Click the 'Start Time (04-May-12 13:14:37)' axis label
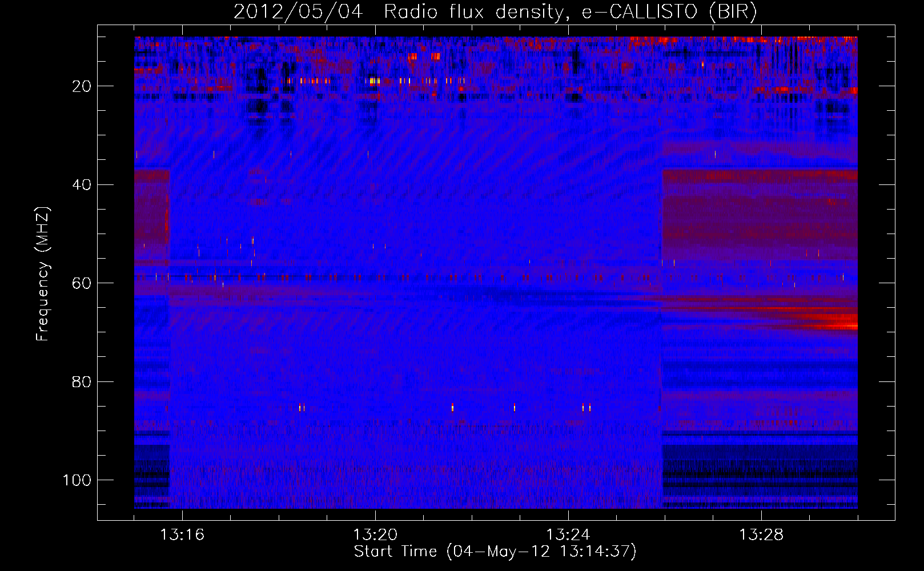This screenshot has height=571, width=924. (495, 552)
